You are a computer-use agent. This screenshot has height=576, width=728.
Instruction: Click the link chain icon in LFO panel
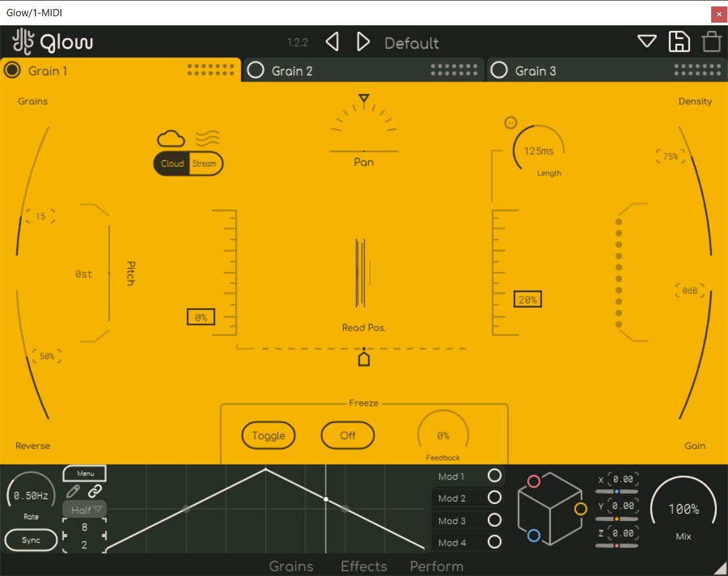95,491
